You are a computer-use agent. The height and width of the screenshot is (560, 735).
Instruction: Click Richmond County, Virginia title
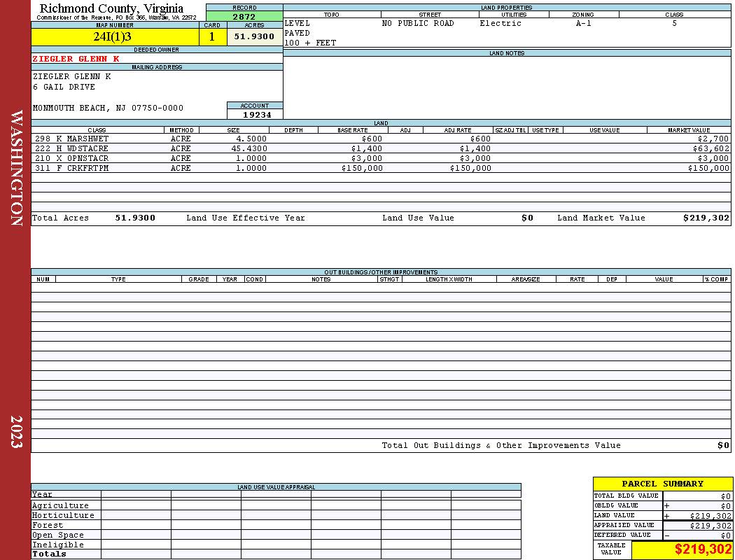[x=111, y=8]
